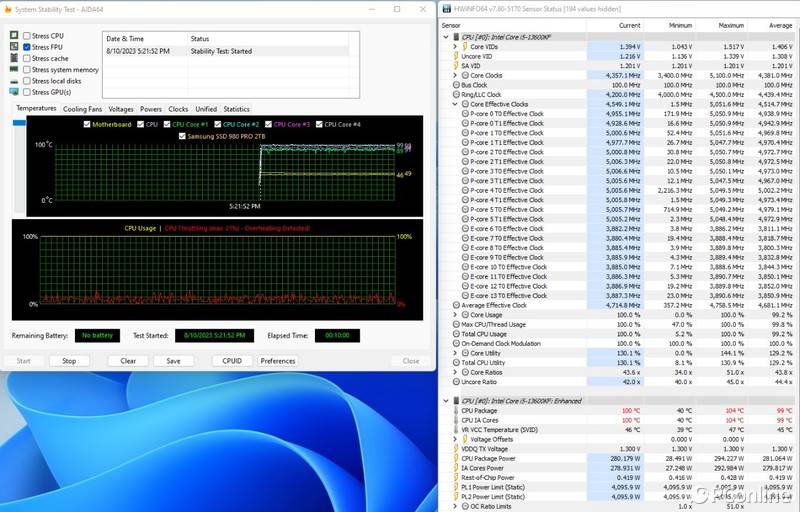Screen dimensions: 800x512
Task: Select the Stability Test: Started log entry
Action: click(226, 51)
